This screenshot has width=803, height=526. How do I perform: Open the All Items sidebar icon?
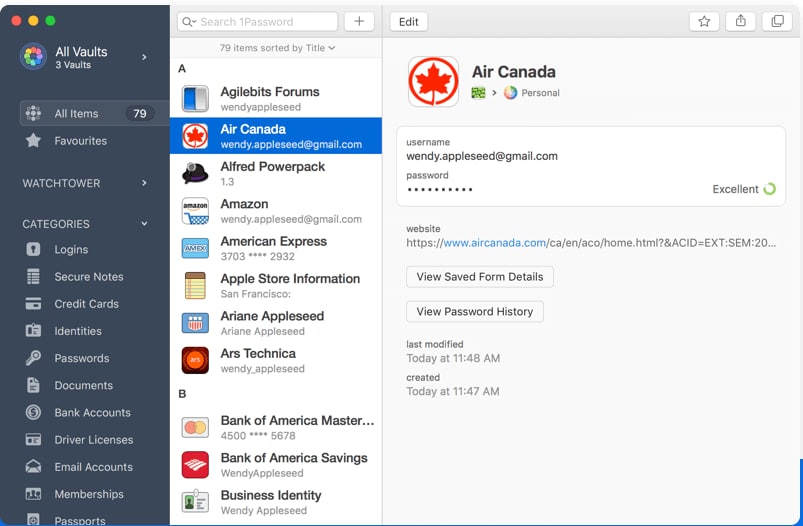[33, 113]
